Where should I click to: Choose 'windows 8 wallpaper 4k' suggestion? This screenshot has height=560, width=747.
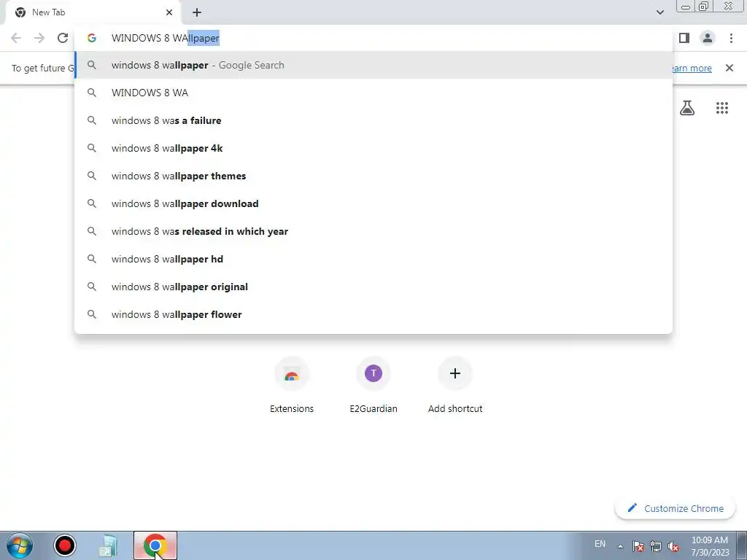tap(373, 148)
